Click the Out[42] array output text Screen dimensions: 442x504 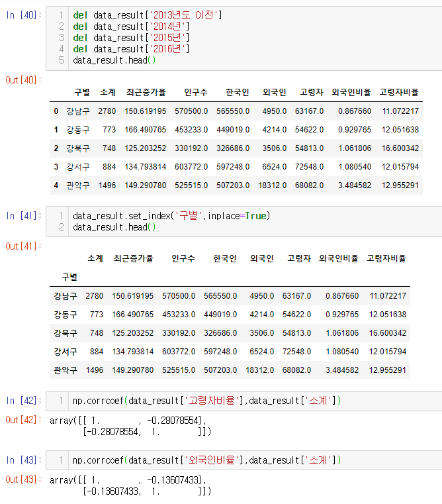coord(130,426)
